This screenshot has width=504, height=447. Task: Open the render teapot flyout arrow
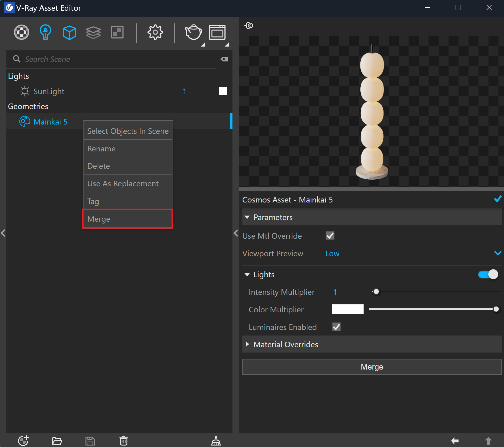click(203, 44)
